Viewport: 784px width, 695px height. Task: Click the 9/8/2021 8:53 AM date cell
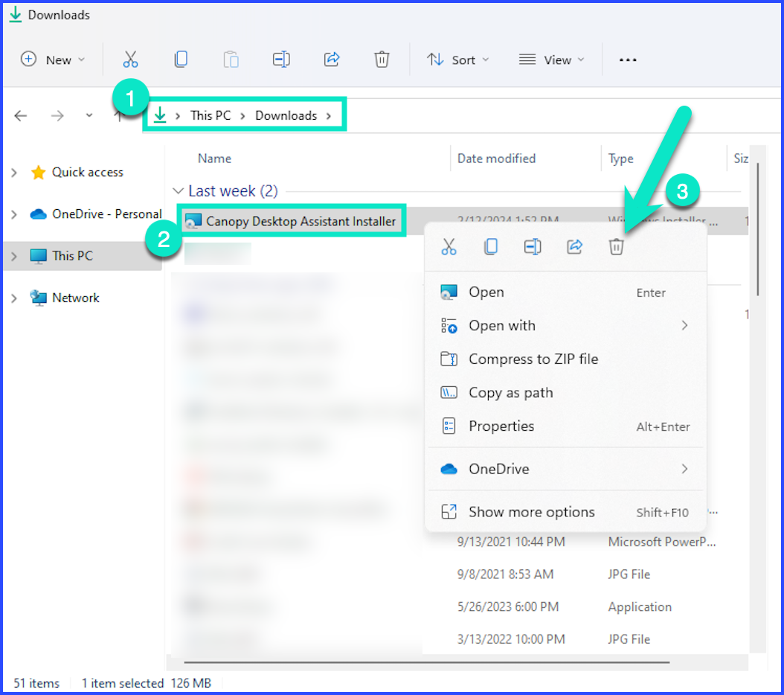click(x=505, y=574)
